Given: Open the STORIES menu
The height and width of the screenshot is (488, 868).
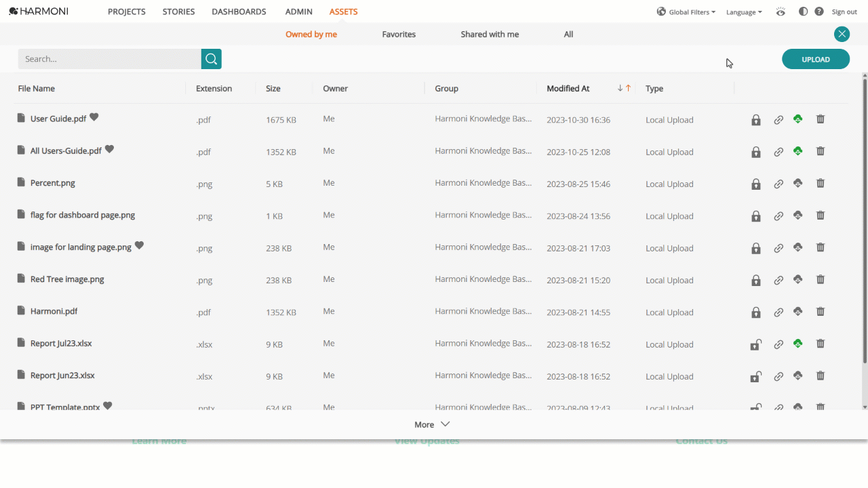Looking at the screenshot, I should pos(178,12).
